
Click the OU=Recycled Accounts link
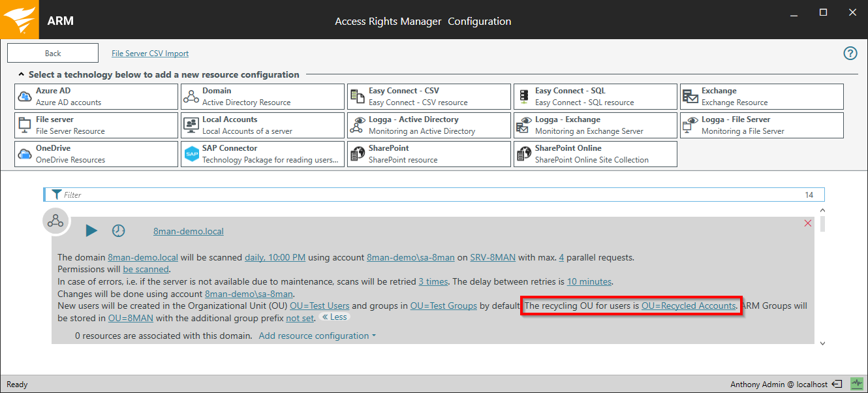(689, 306)
